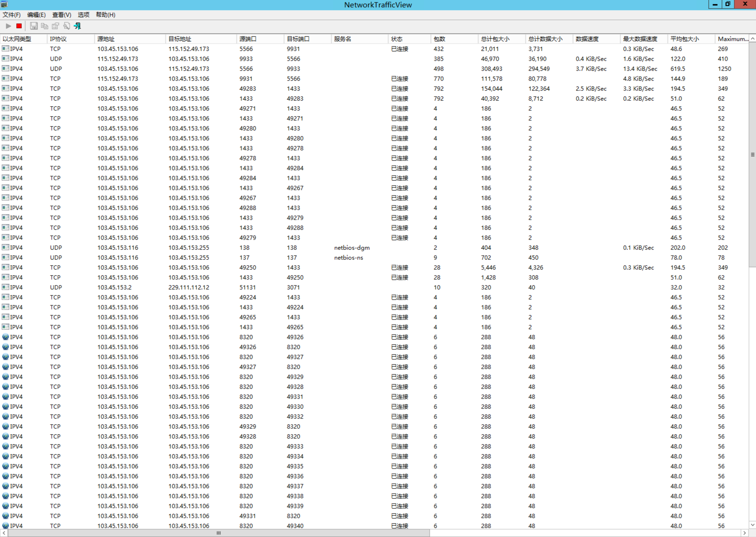
Task: Click the NetworkTrafficView app icon in title bar
Action: 4,4
